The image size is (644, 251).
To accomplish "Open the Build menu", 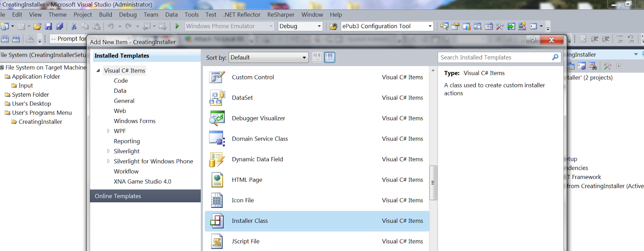I will point(105,15).
